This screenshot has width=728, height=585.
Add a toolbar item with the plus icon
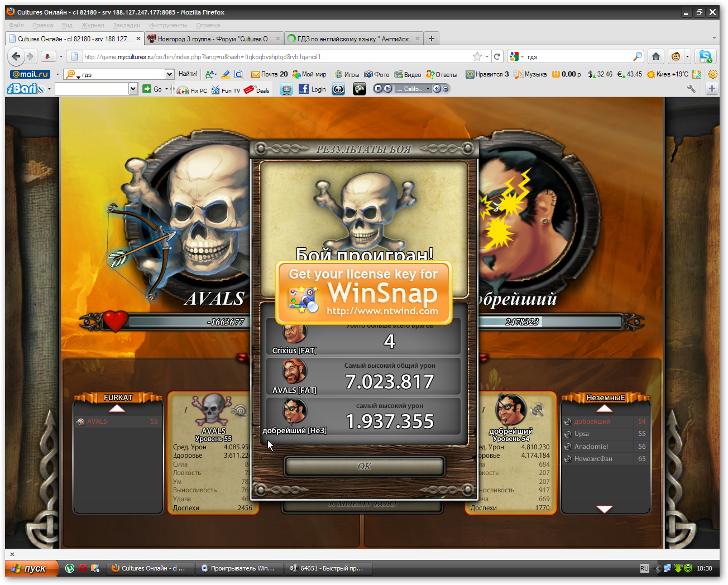[x=712, y=89]
